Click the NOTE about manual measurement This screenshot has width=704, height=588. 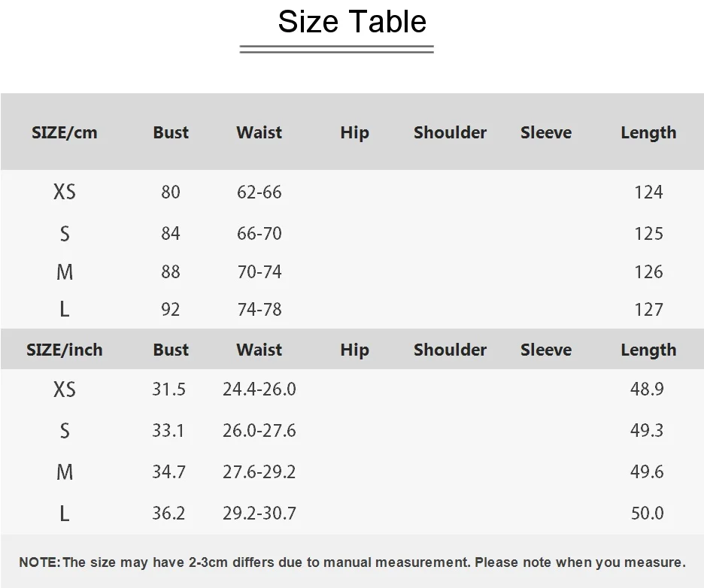pyautogui.click(x=352, y=562)
